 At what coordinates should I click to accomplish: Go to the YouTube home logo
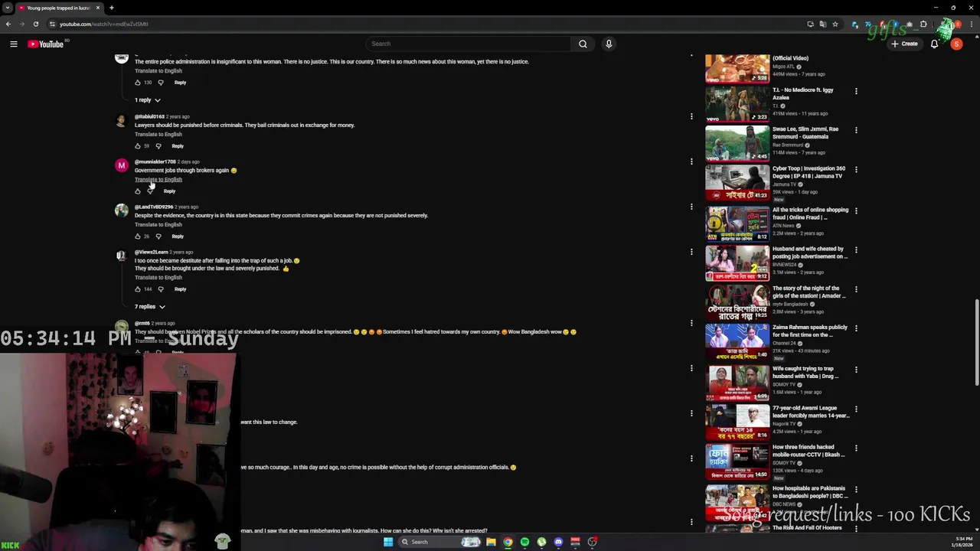pos(46,44)
